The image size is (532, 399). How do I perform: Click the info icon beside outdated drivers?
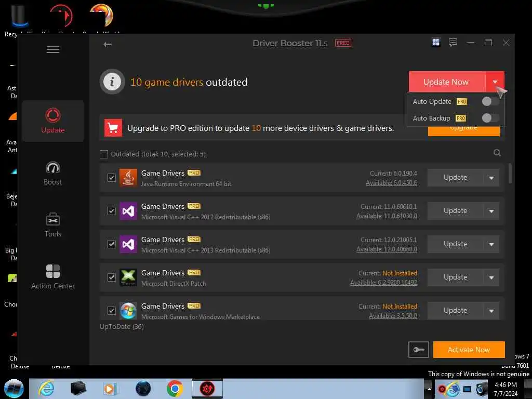pos(112,82)
